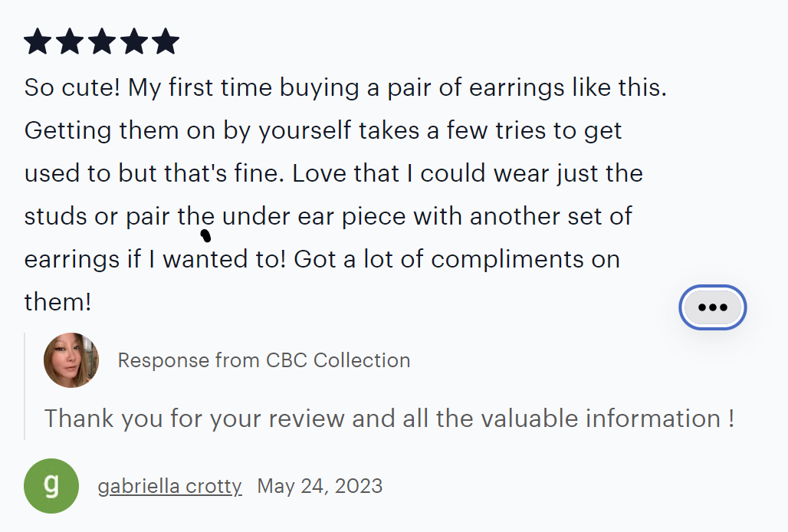Click the fourth rating star
This screenshot has height=532, width=788.
pyautogui.click(x=133, y=41)
